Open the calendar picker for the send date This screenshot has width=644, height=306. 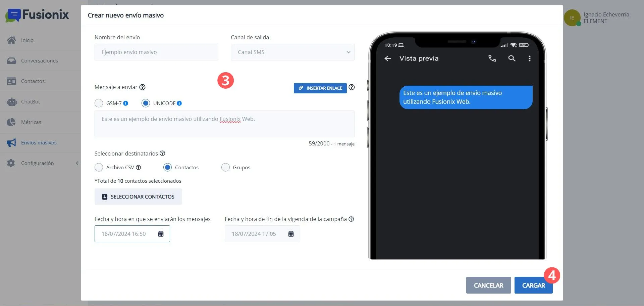[161, 234]
